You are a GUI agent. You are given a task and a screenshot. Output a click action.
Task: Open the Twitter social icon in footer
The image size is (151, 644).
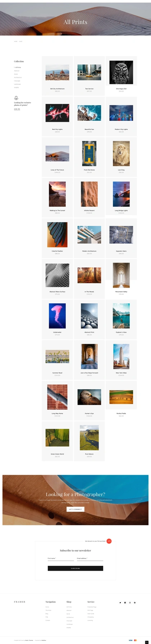(120, 602)
